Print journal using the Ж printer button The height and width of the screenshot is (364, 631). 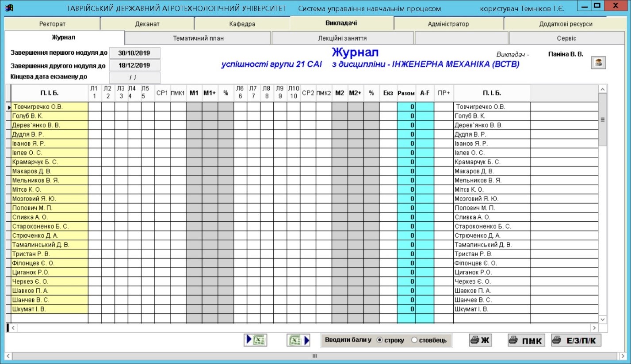pyautogui.click(x=480, y=340)
